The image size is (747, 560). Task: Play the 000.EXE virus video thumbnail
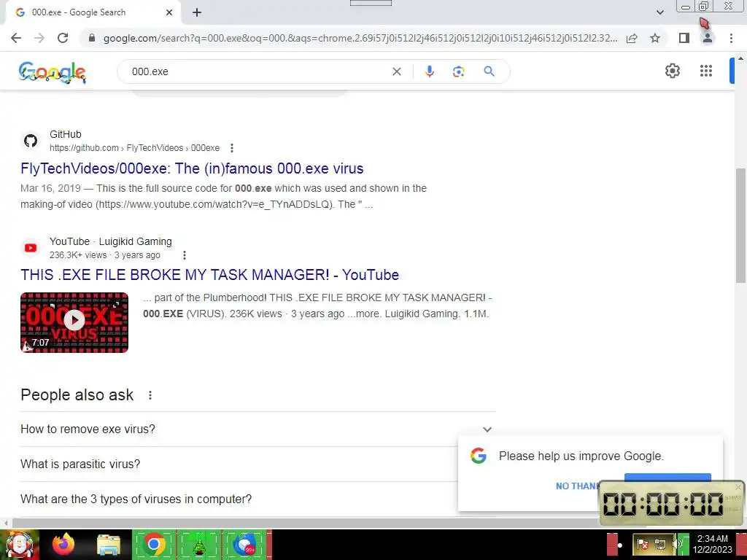[x=74, y=322]
